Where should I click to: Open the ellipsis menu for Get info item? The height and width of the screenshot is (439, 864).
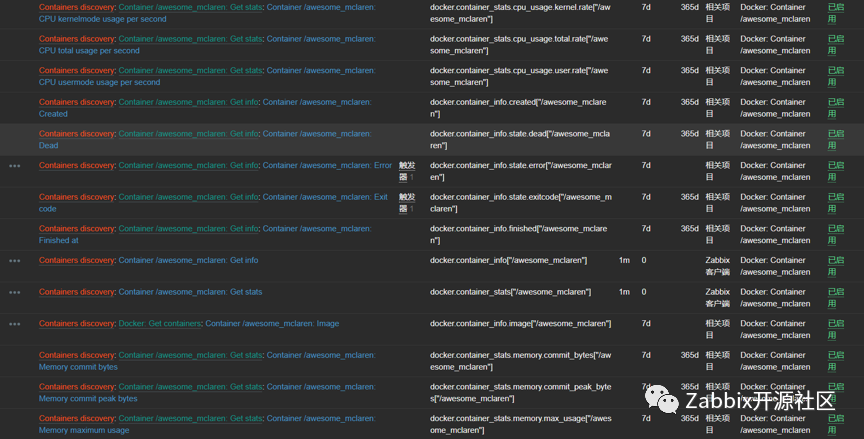[x=14, y=261]
